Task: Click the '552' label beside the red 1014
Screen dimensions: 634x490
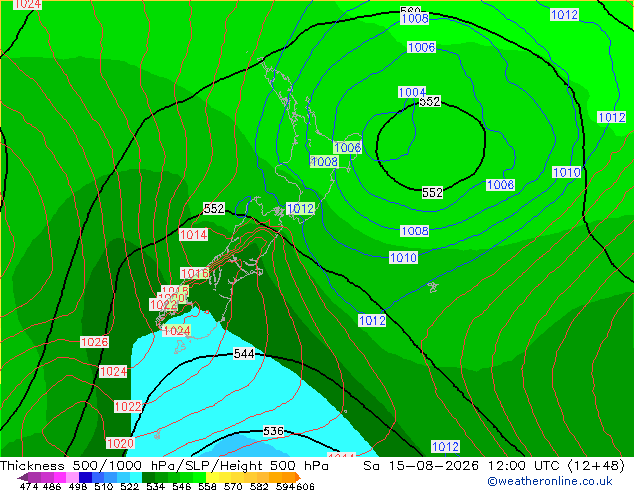Action: point(213,209)
